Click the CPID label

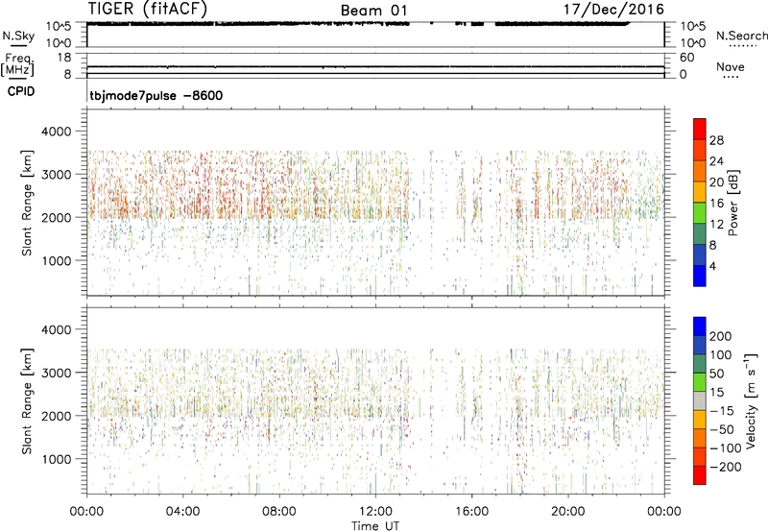coord(21,91)
